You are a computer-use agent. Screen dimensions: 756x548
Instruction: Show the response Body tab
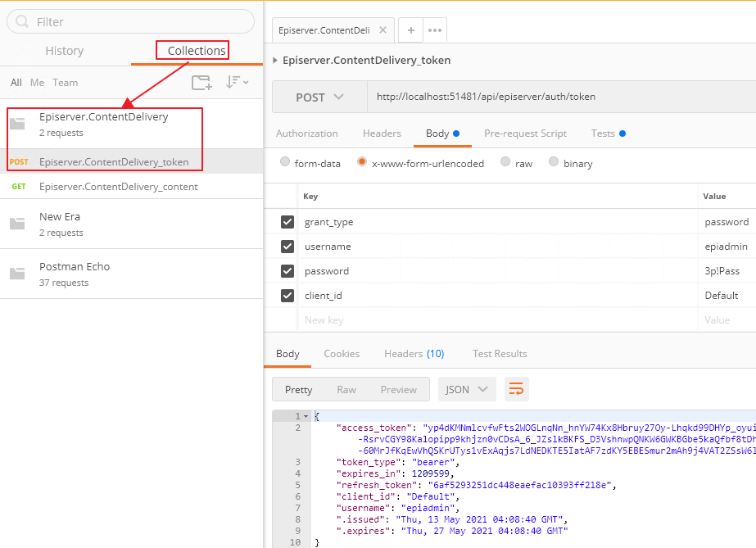(x=287, y=354)
